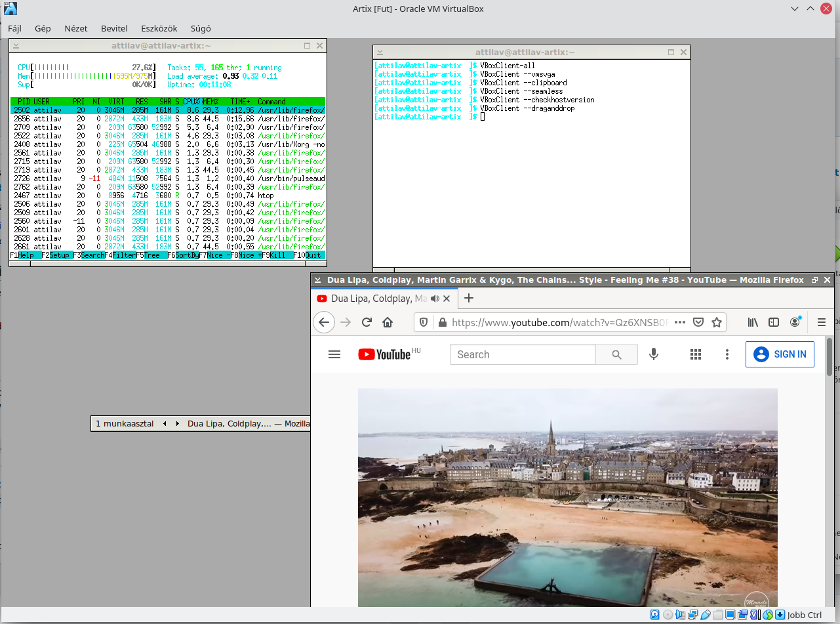Screen dimensions: 840x624
Task: Open the Fájl menu
Action: click(x=14, y=29)
